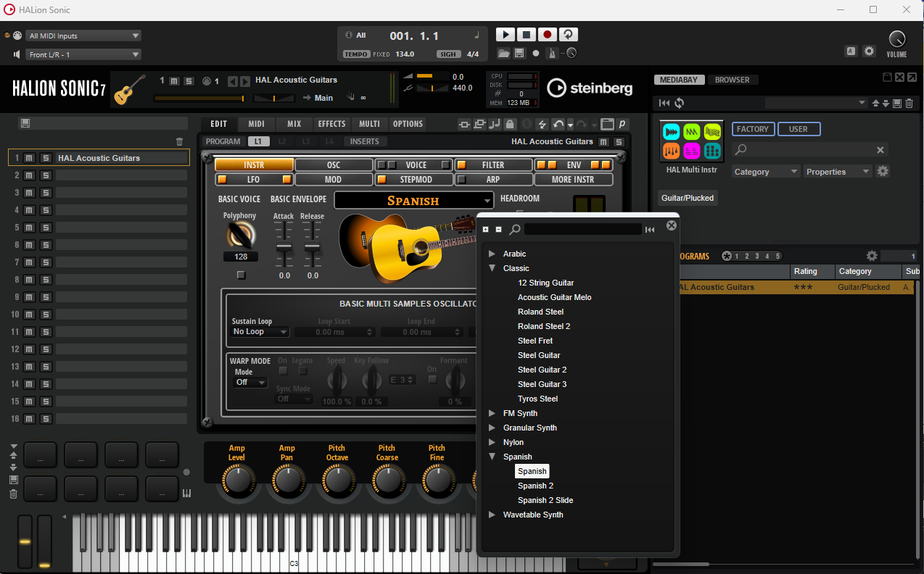Viewport: 924px width, 574px height.
Task: Click the Attack envelope slider
Action: 284,246
